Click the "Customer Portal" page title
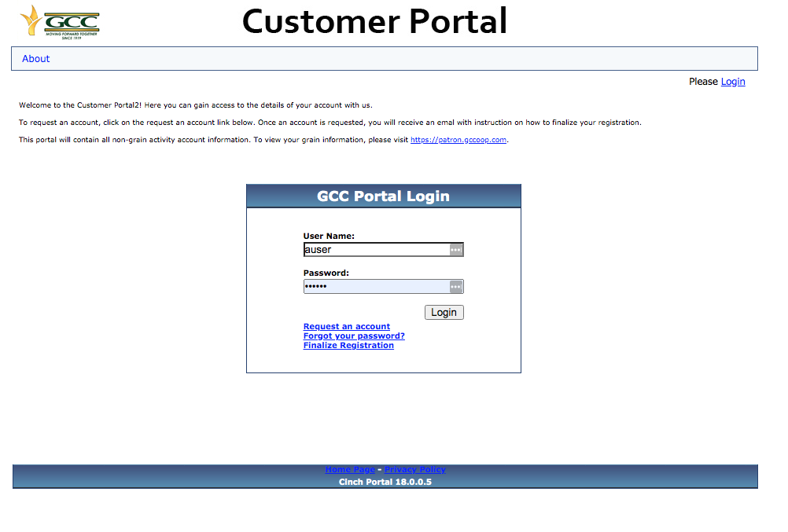 tap(374, 21)
